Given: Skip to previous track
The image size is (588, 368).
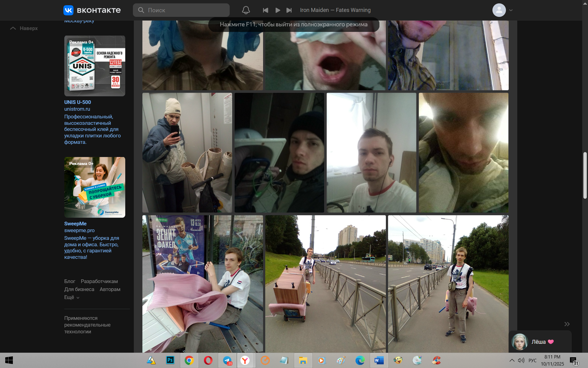Looking at the screenshot, I should (266, 10).
